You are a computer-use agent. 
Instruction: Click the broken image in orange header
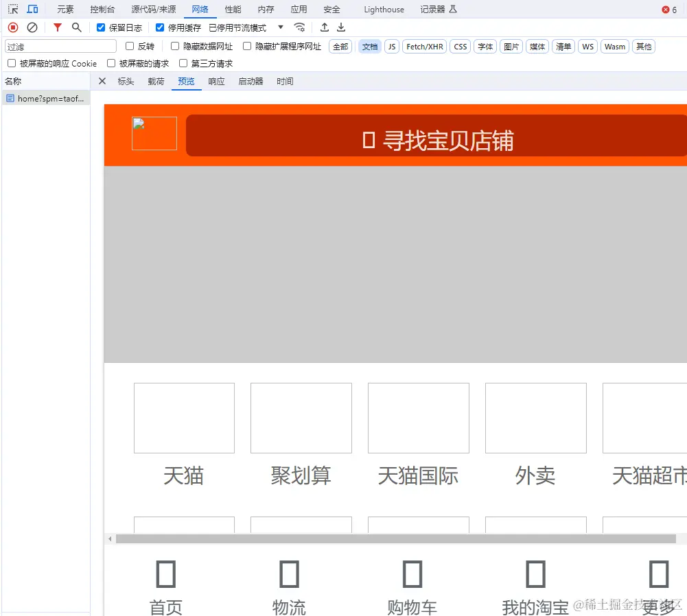(x=154, y=134)
